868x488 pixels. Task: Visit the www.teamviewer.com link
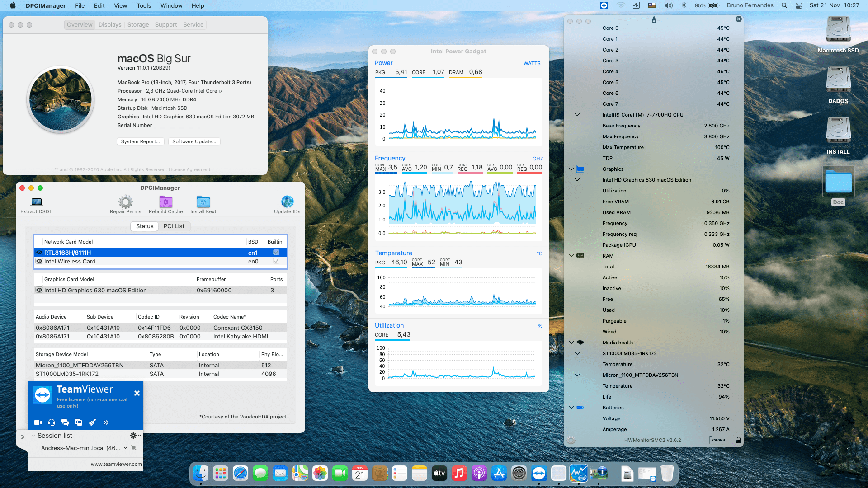[x=116, y=464]
